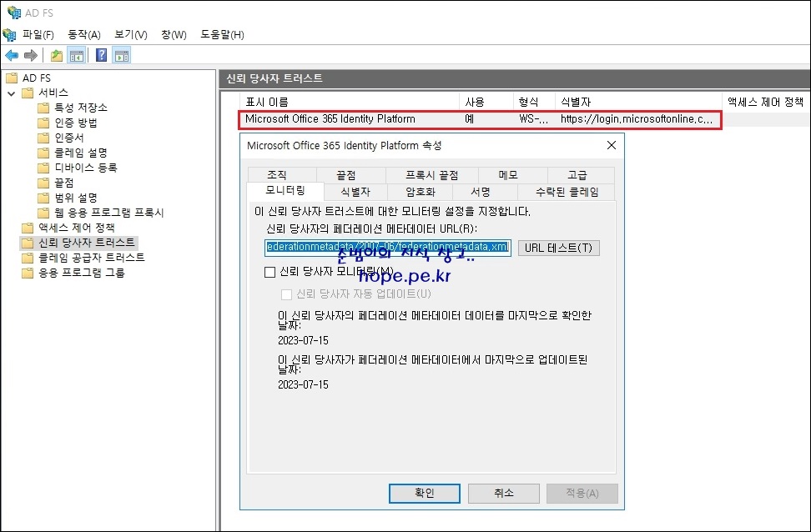
Task: Select 클레임 공급자 트러스트 tree label
Action: pyautogui.click(x=92, y=258)
